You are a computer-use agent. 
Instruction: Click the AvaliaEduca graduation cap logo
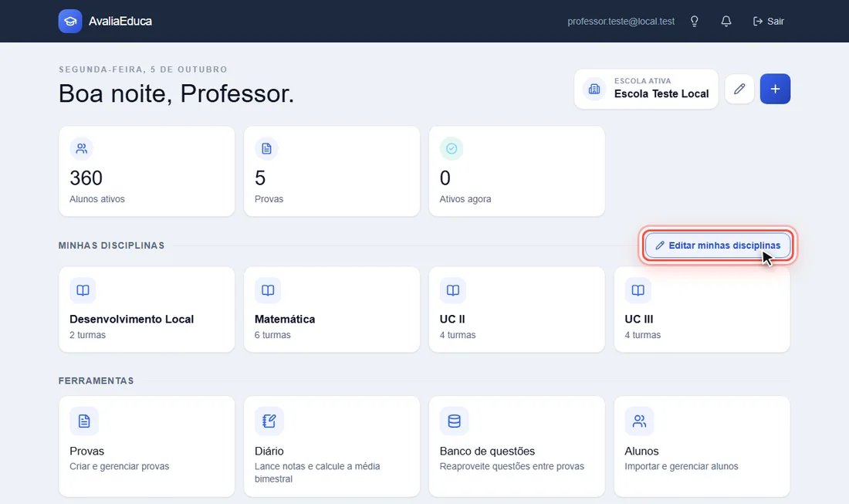click(70, 21)
